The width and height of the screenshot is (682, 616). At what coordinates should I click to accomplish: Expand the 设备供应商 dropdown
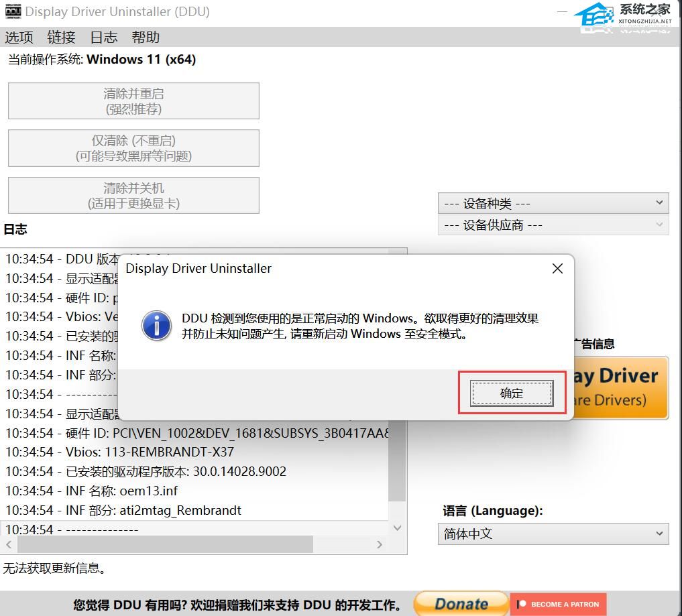tap(553, 225)
